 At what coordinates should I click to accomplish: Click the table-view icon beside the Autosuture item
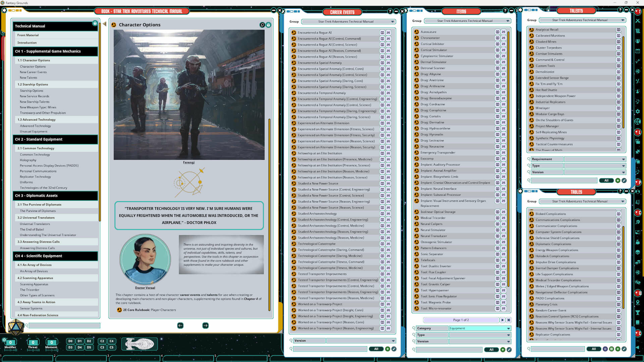click(x=497, y=32)
